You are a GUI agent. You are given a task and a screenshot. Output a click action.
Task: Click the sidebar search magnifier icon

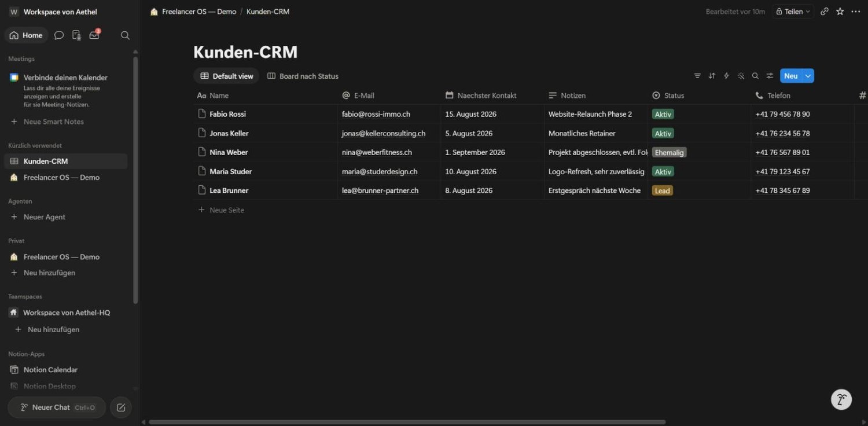point(125,35)
